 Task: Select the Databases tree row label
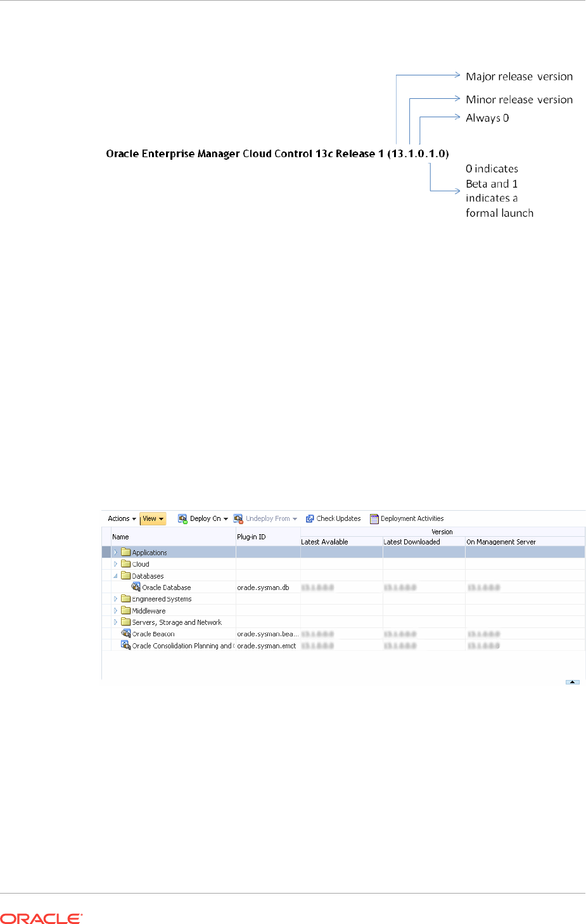(x=148, y=576)
